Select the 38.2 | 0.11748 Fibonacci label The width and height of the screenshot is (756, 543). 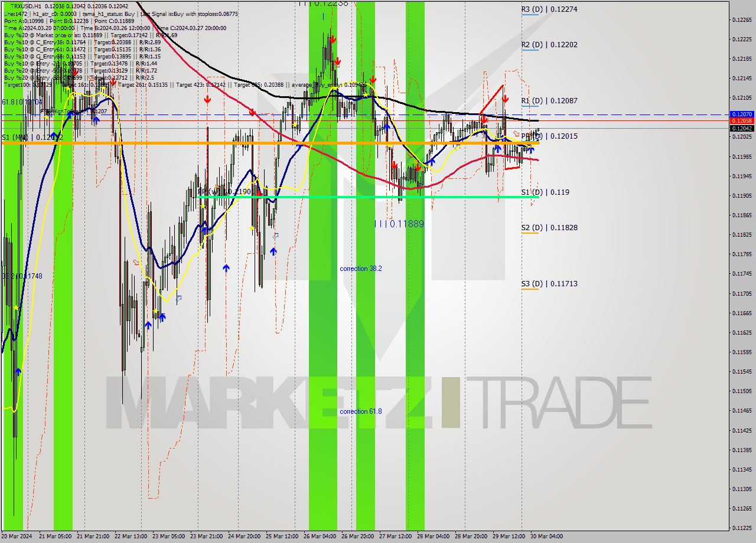(x=22, y=276)
